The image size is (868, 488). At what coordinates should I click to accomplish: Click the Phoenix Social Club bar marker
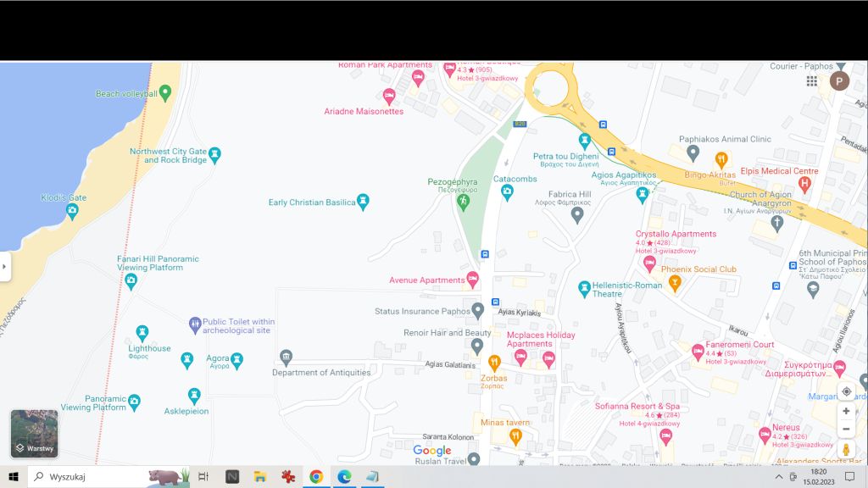[675, 283]
